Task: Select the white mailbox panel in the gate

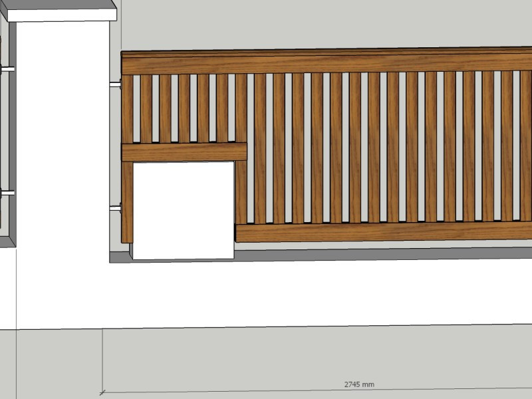Action: click(184, 211)
